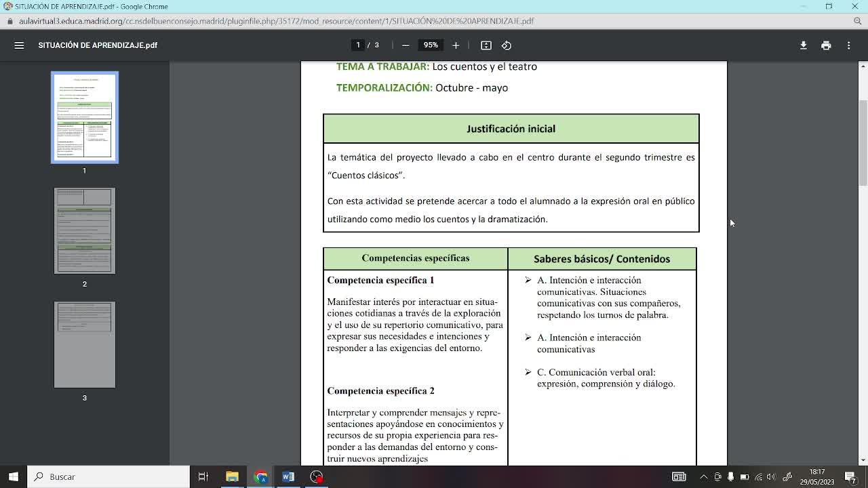Click the "Competencia específica 1" heading

tap(381, 280)
